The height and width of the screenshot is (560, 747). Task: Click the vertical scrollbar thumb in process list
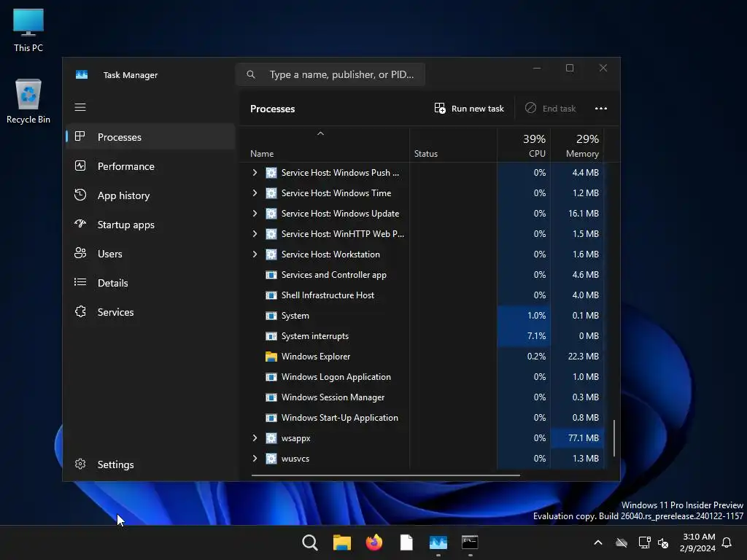pos(614,438)
